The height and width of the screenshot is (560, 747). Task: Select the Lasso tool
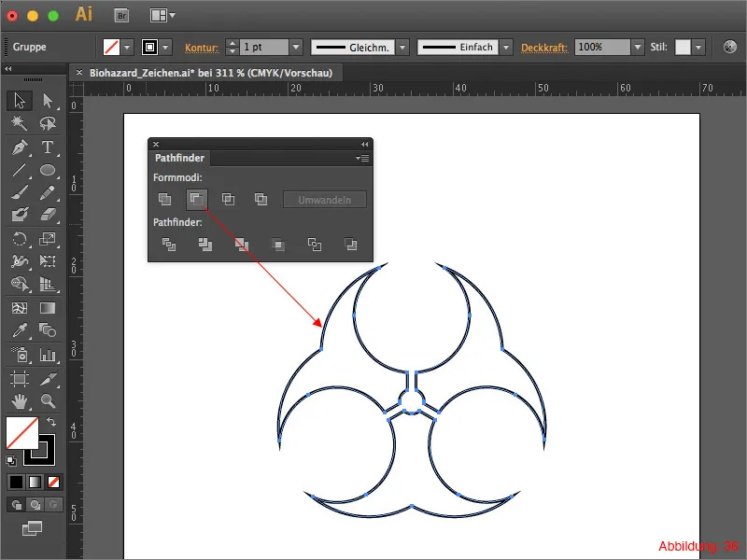point(48,123)
